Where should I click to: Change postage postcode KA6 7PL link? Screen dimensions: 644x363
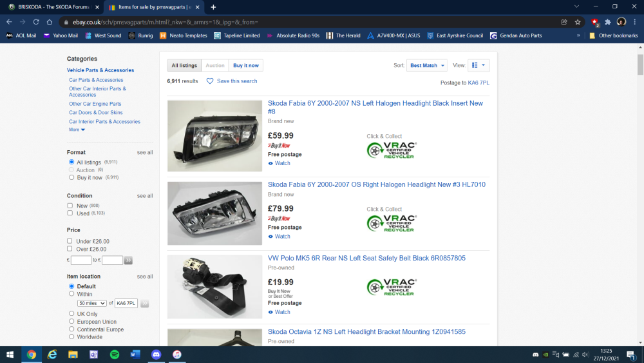pyautogui.click(x=478, y=83)
